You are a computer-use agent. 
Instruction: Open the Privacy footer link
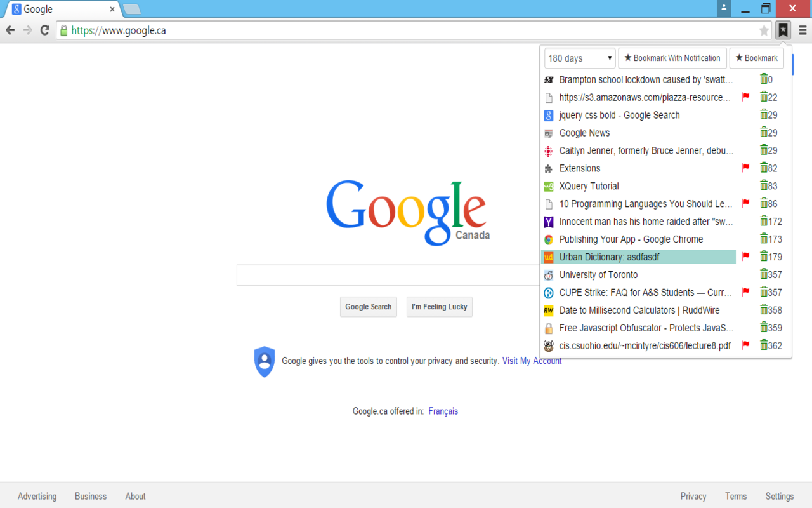(693, 497)
